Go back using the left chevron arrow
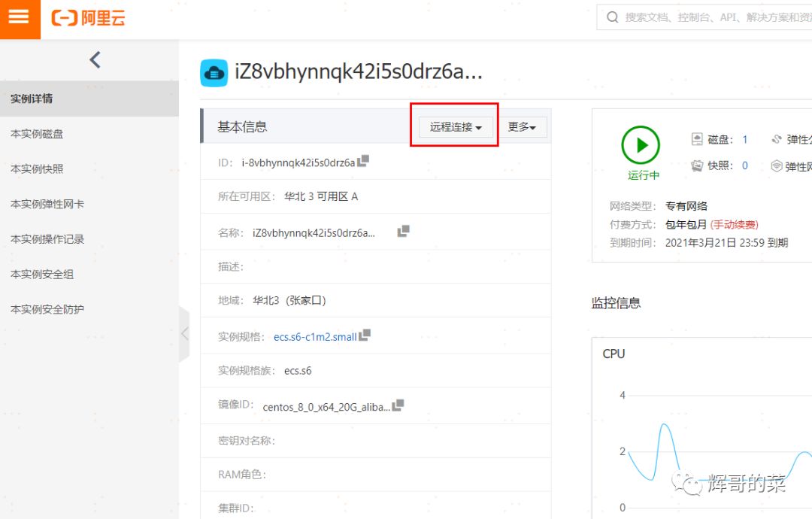The image size is (812, 519). point(95,60)
